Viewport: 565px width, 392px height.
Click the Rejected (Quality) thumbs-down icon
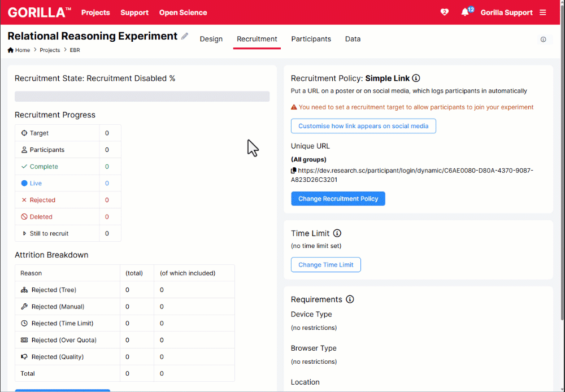[24, 356]
